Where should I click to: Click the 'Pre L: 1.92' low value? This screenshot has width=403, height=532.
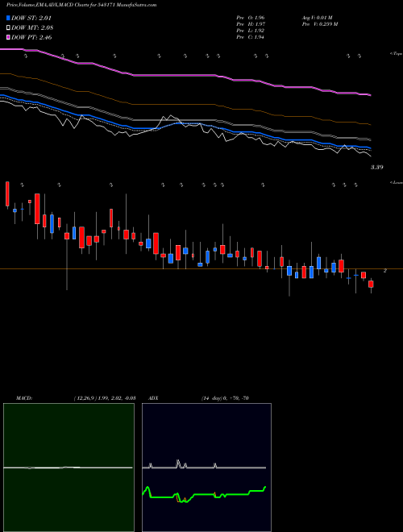[251, 31]
